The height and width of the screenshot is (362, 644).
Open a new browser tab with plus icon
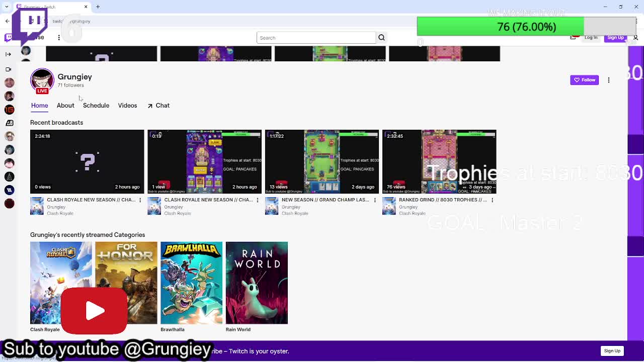pos(98,7)
